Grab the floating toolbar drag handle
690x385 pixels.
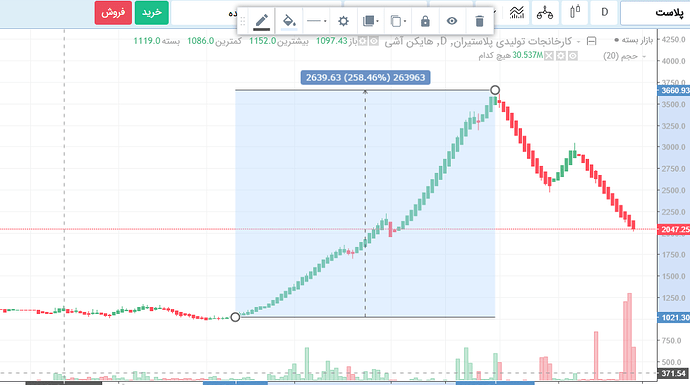pos(242,21)
